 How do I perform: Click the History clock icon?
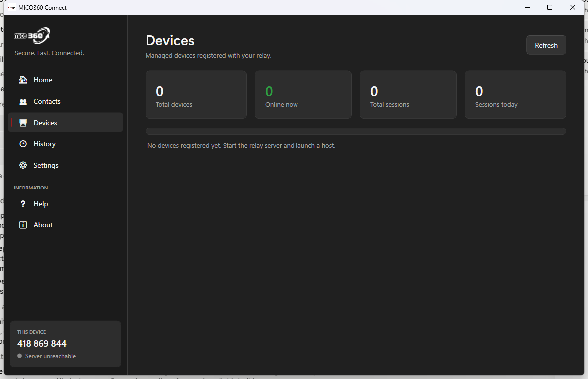(x=23, y=144)
